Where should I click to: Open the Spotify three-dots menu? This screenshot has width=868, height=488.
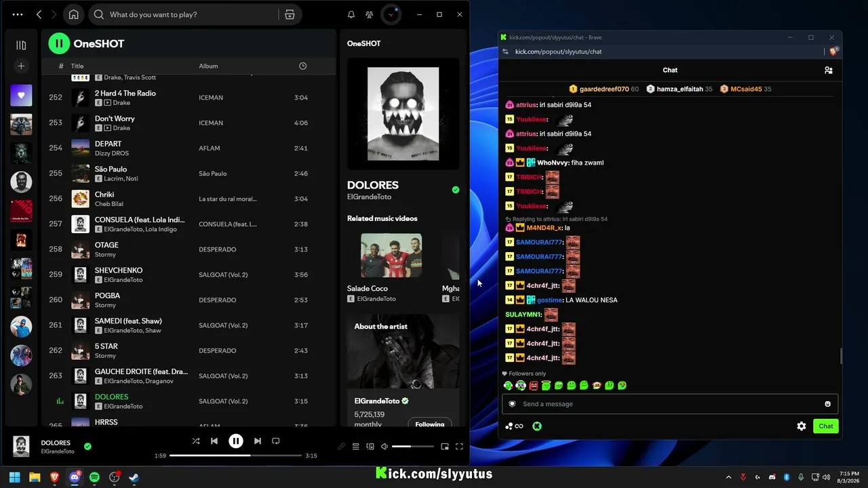[x=18, y=14]
